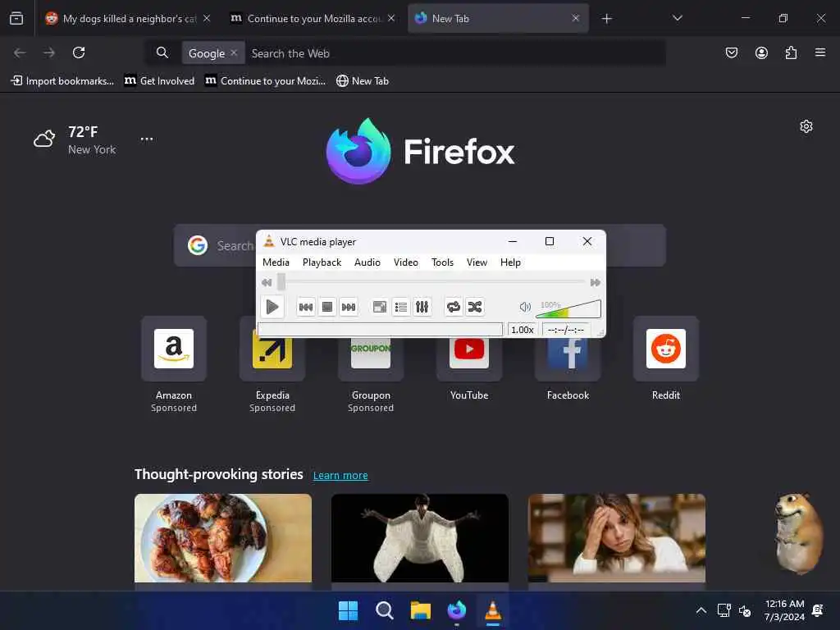Image resolution: width=840 pixels, height=630 pixels.
Task: Click the 72°F New York weather widget
Action: point(75,139)
